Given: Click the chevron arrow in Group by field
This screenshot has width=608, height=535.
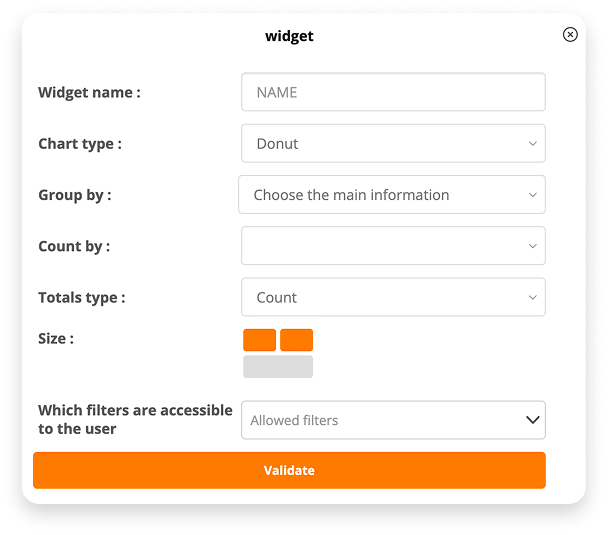Looking at the screenshot, I should (x=533, y=195).
